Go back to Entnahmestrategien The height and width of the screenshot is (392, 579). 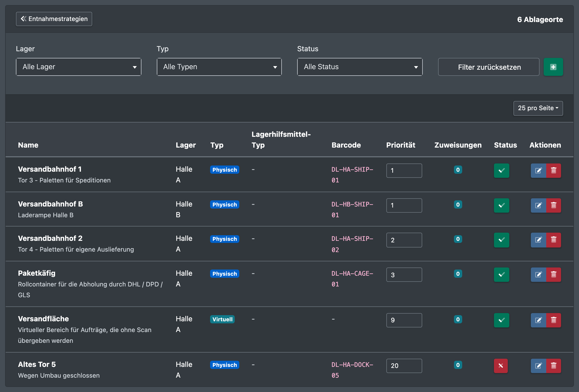coord(54,19)
